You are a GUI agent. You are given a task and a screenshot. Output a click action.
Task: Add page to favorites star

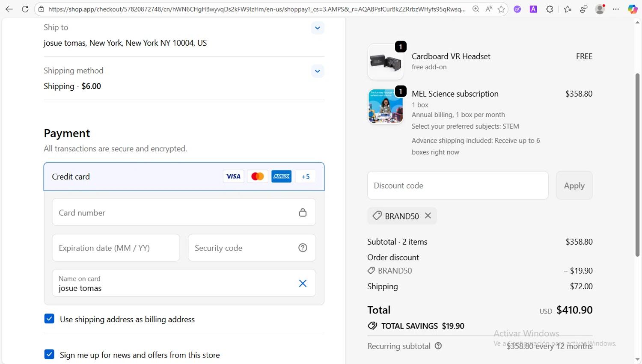click(501, 9)
